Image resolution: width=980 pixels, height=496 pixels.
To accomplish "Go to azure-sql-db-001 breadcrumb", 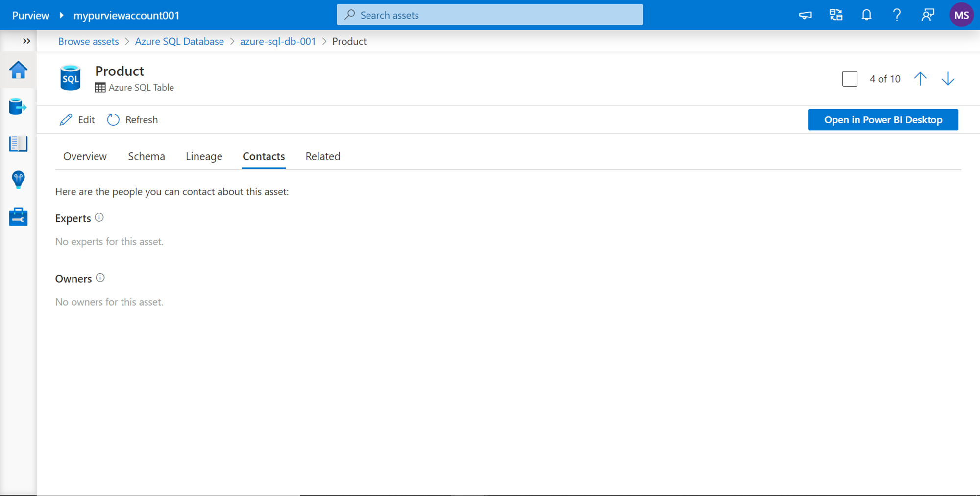I will pos(278,41).
